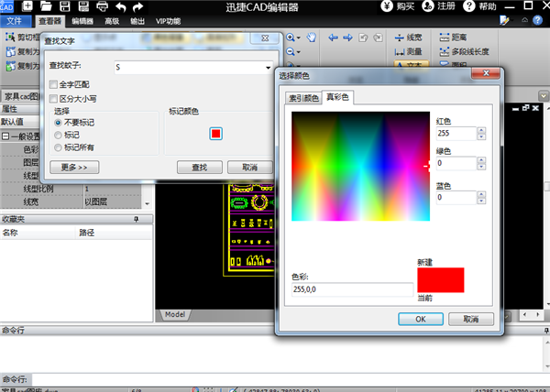Click the 红色 value field
The width and height of the screenshot is (550, 392).
(x=456, y=134)
